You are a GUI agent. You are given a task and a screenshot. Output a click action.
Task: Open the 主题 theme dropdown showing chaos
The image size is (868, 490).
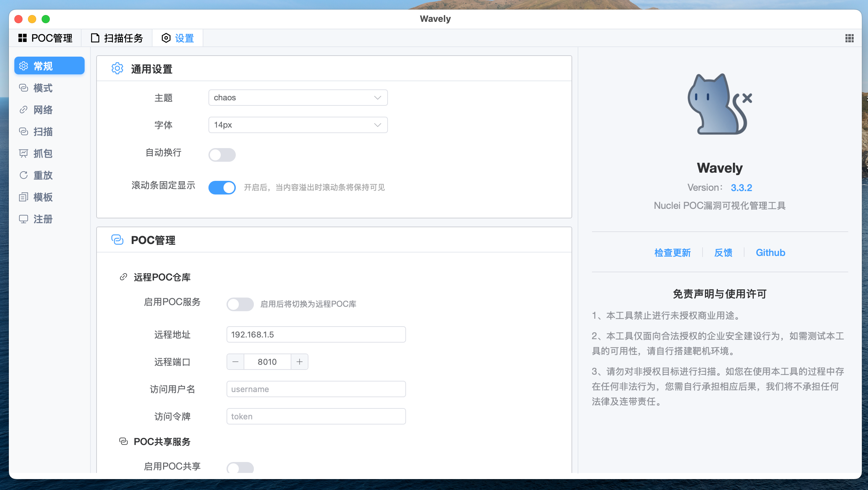point(298,98)
